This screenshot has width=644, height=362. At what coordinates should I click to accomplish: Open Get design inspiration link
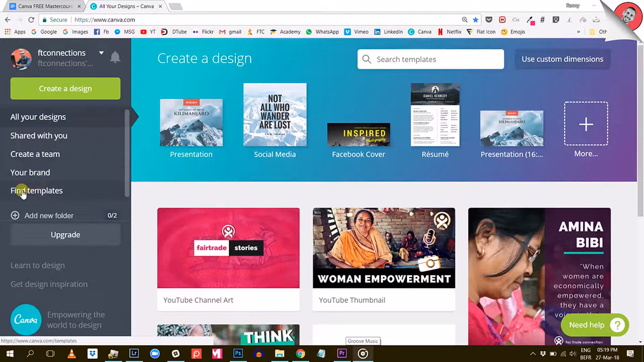click(x=49, y=284)
